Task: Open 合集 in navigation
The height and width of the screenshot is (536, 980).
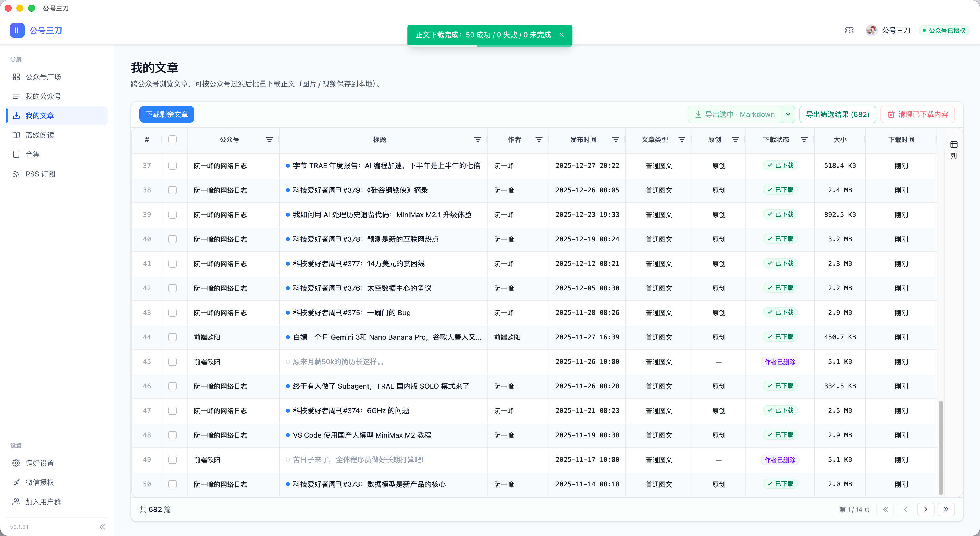Action: coord(57,154)
